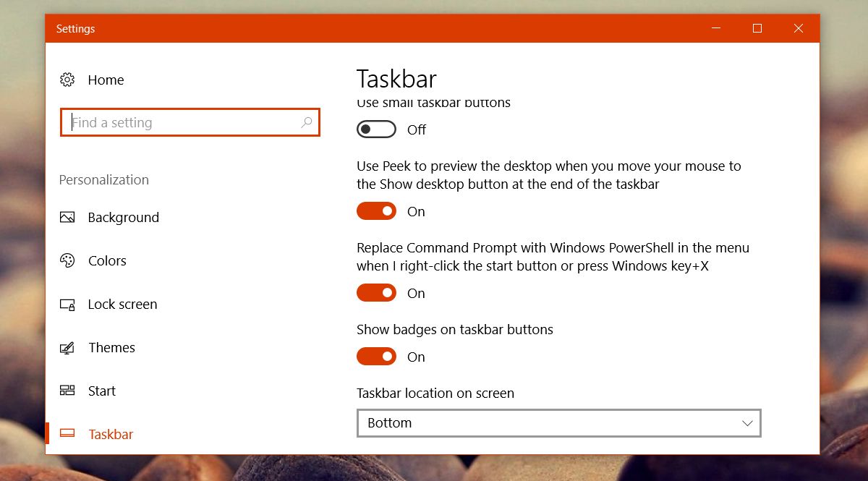Click the Themes brush icon

tap(67, 348)
